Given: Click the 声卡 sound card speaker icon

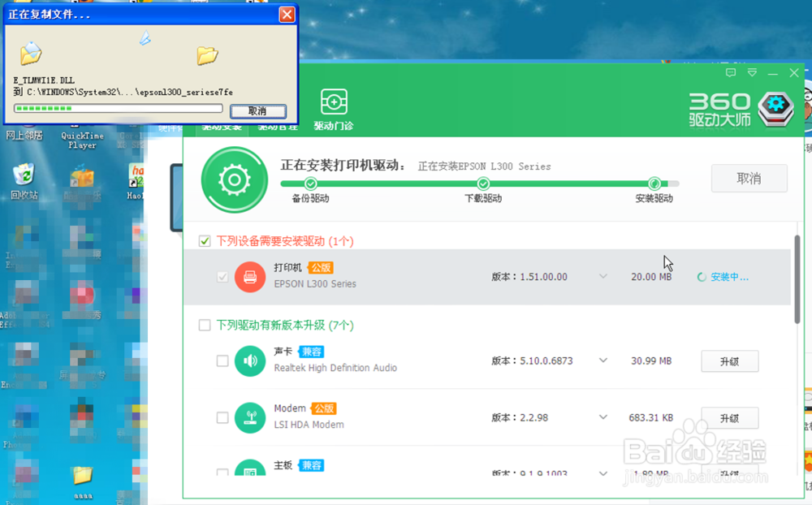Looking at the screenshot, I should coord(249,360).
